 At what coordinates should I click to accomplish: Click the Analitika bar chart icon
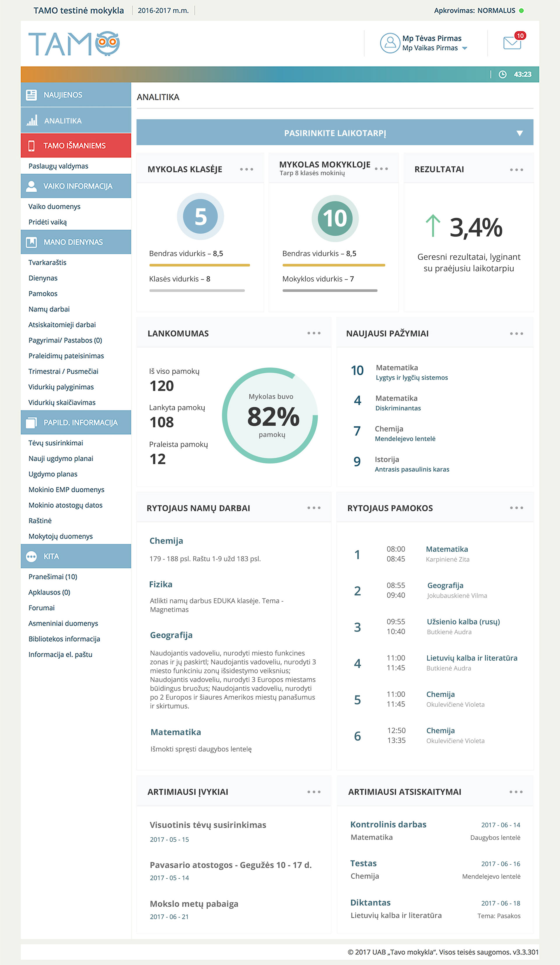pyautogui.click(x=32, y=121)
